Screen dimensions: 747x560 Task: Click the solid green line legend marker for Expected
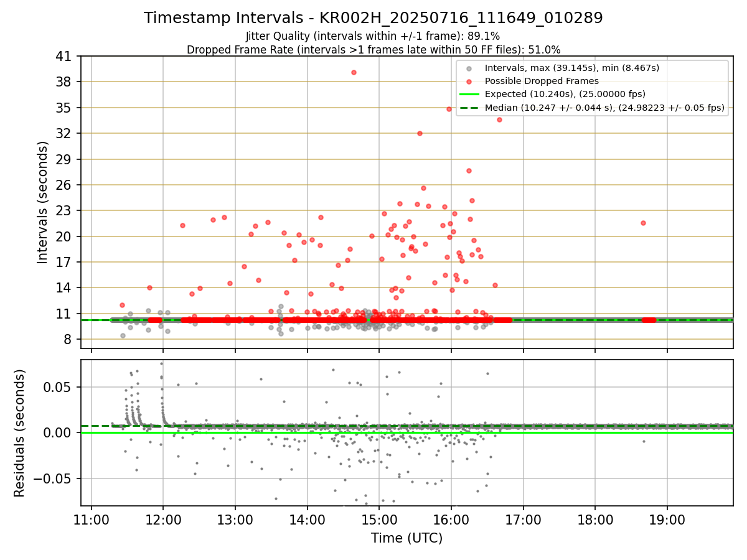click(470, 95)
